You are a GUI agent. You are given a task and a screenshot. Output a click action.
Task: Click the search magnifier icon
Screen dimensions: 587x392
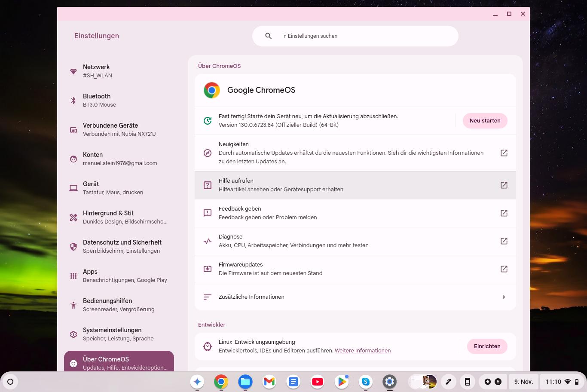click(x=269, y=36)
